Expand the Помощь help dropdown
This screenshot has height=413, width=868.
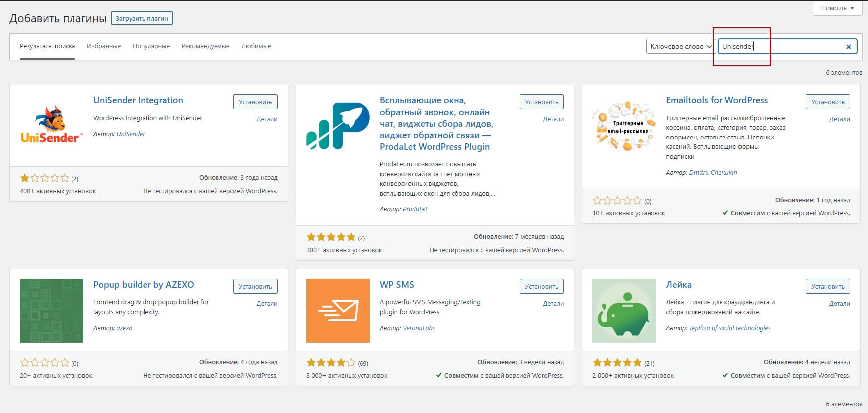pos(837,8)
